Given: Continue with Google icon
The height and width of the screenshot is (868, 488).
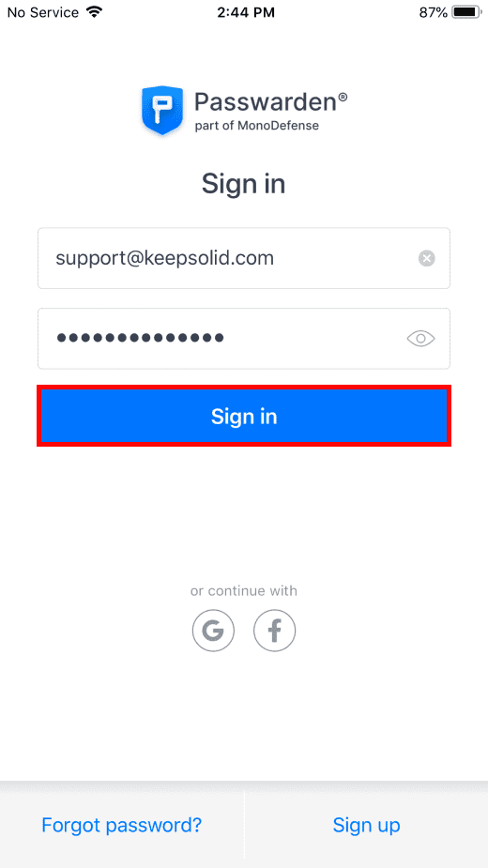Looking at the screenshot, I should click(x=213, y=630).
